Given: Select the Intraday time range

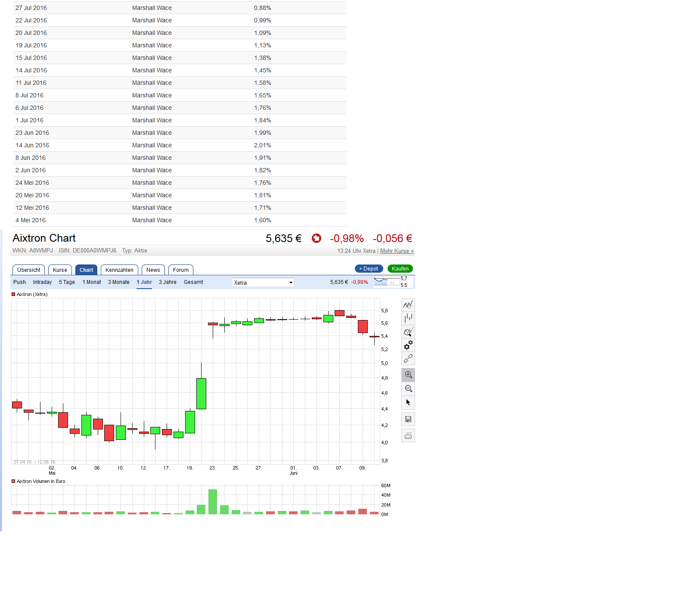Looking at the screenshot, I should pos(42,282).
